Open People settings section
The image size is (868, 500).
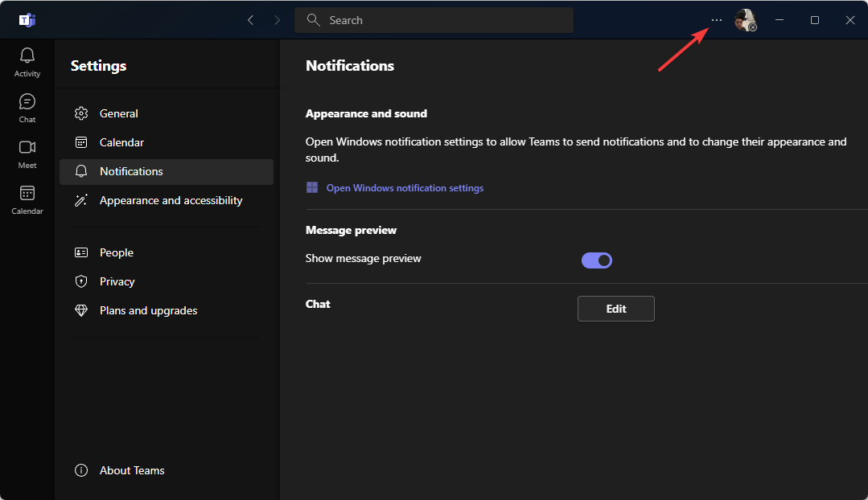166,252
